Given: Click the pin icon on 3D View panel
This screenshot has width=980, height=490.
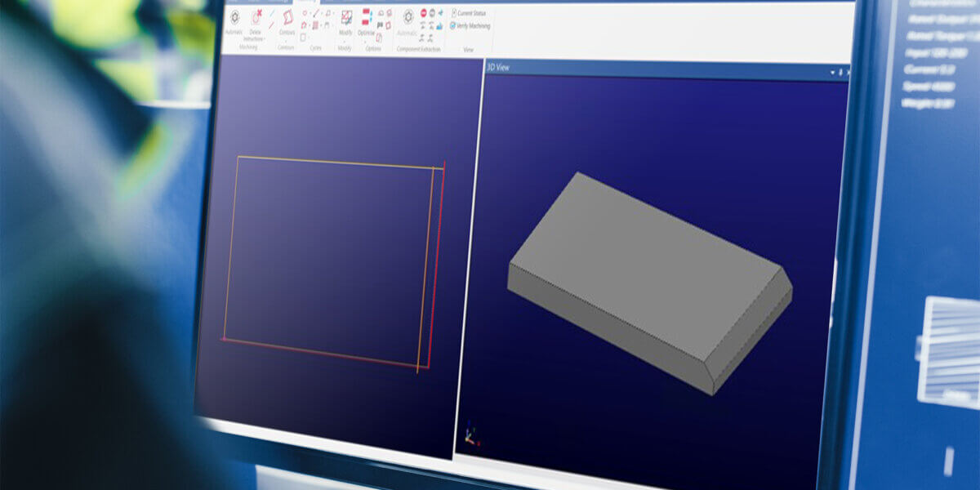Looking at the screenshot, I should pyautogui.click(x=840, y=73).
